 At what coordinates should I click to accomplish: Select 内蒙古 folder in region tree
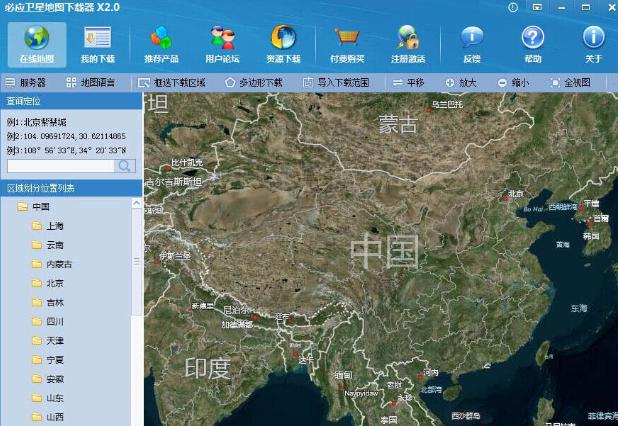pos(58,264)
